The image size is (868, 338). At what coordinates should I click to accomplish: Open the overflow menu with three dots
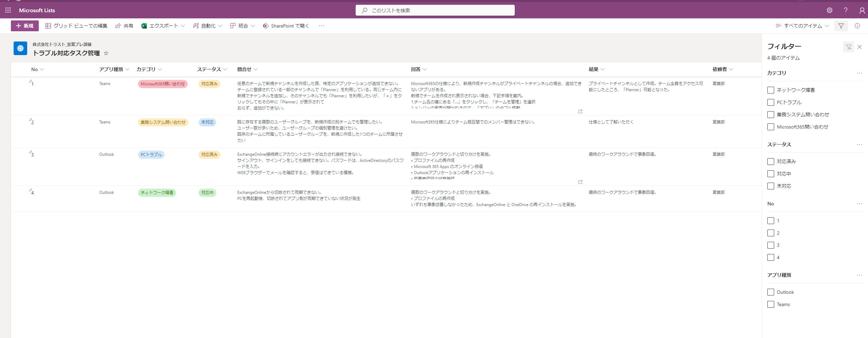coord(321,26)
